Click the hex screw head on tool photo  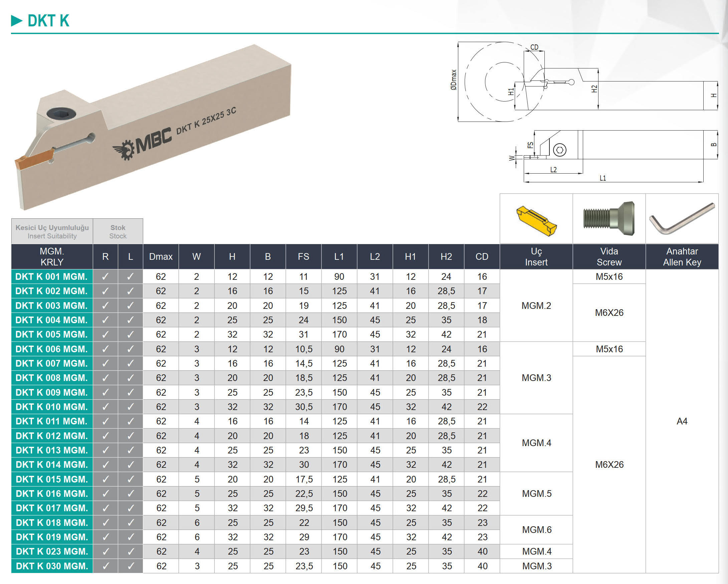pyautogui.click(x=61, y=114)
